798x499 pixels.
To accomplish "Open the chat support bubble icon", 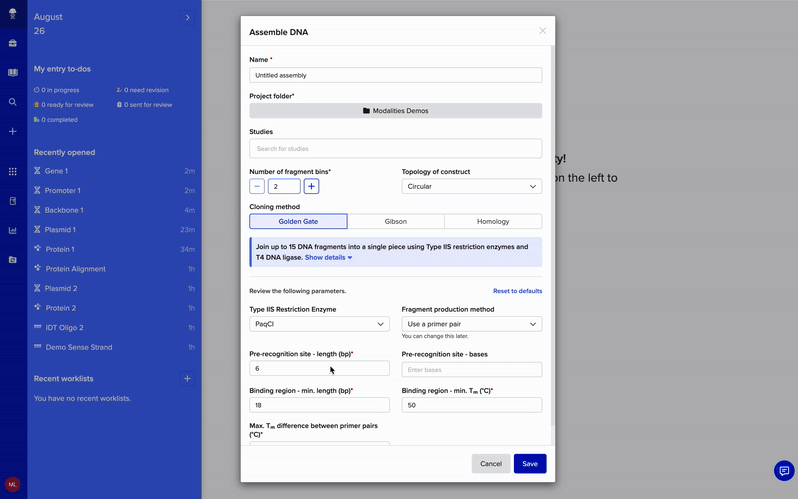I will click(x=784, y=470).
